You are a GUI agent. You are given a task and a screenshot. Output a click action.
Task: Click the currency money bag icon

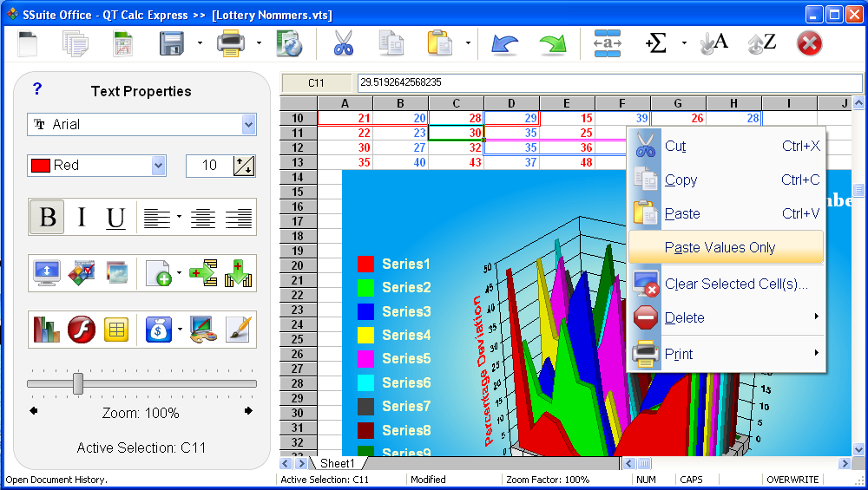[158, 329]
